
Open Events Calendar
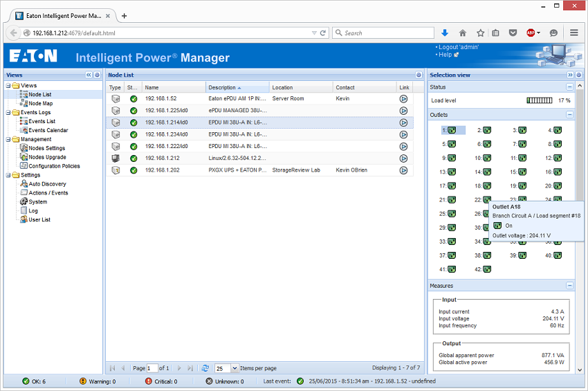(48, 131)
